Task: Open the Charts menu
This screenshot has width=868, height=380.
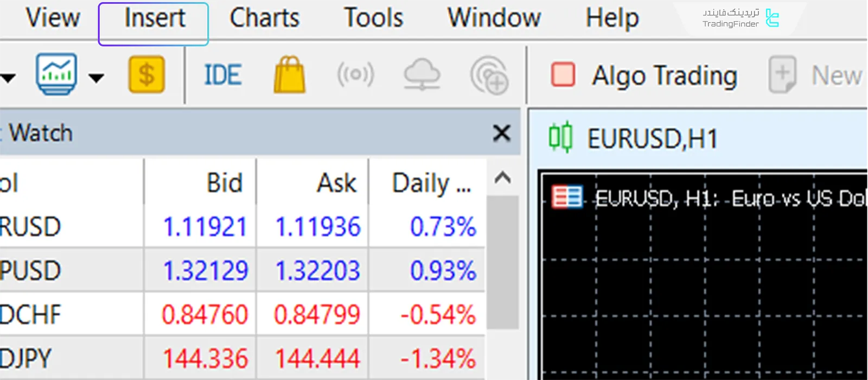Action: 264,18
